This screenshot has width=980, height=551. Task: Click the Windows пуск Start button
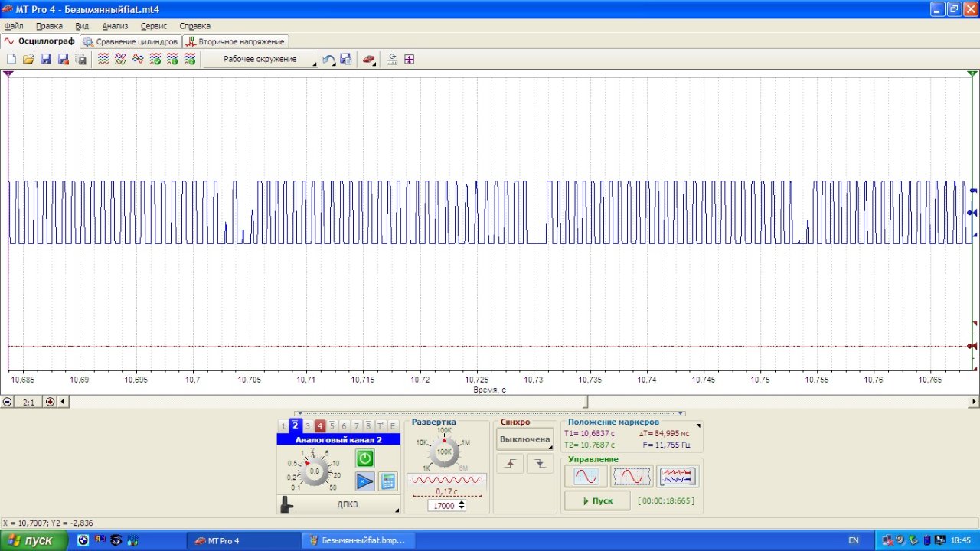(29, 540)
